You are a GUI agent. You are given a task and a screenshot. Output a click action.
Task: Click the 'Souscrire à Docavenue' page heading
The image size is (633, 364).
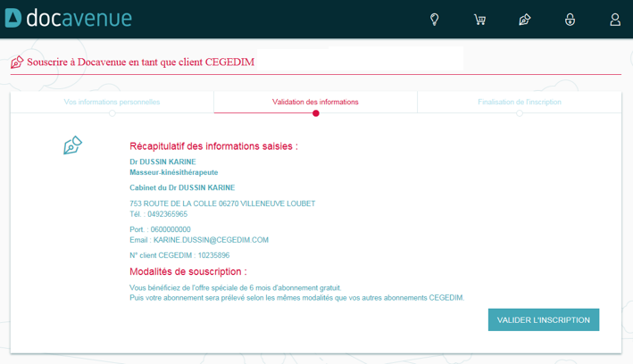pyautogui.click(x=140, y=62)
